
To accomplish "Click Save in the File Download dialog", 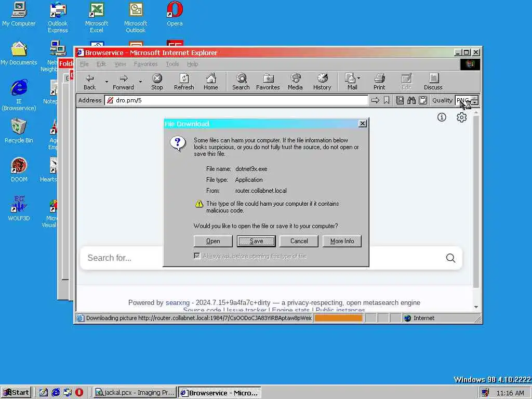I will (256, 241).
